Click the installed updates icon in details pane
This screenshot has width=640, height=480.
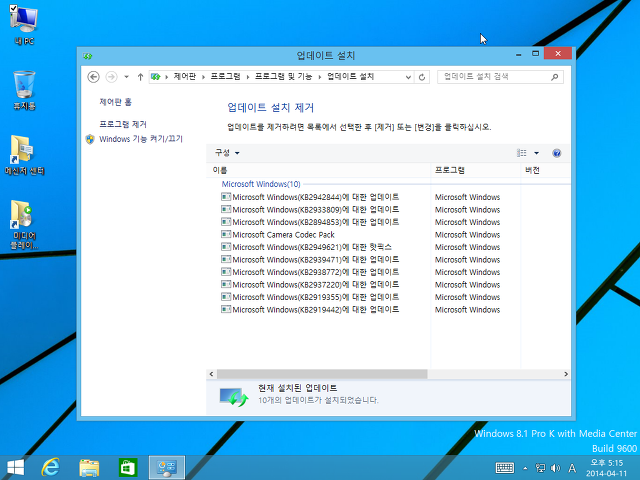point(233,397)
